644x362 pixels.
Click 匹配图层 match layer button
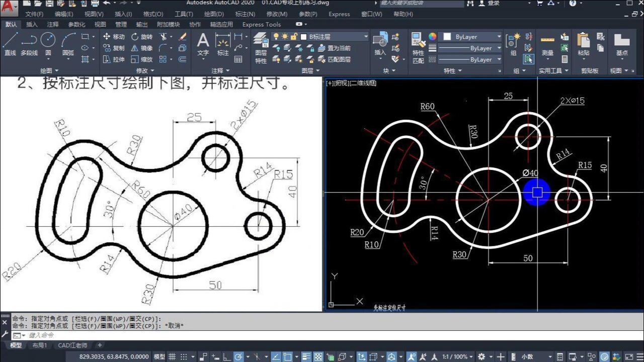point(335,59)
